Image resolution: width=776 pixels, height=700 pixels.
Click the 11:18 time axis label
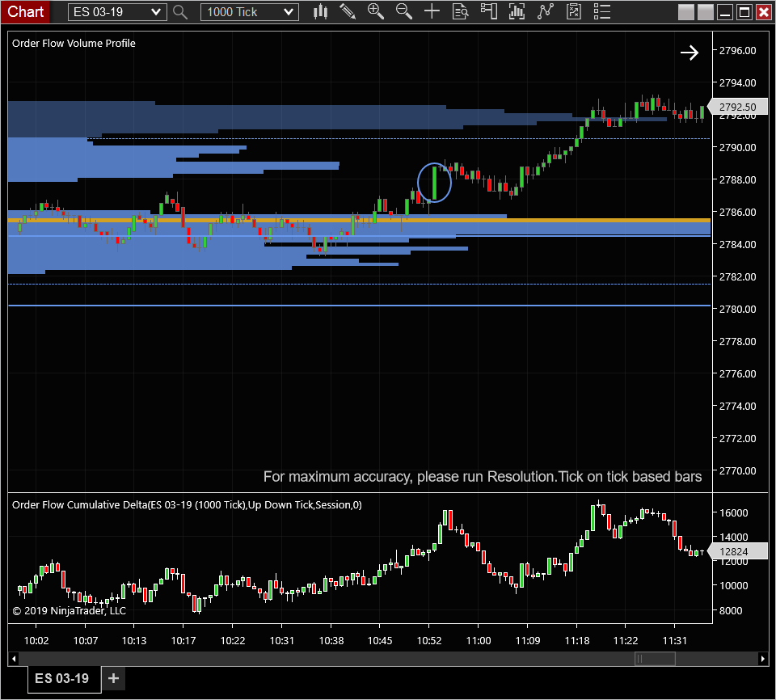577,641
